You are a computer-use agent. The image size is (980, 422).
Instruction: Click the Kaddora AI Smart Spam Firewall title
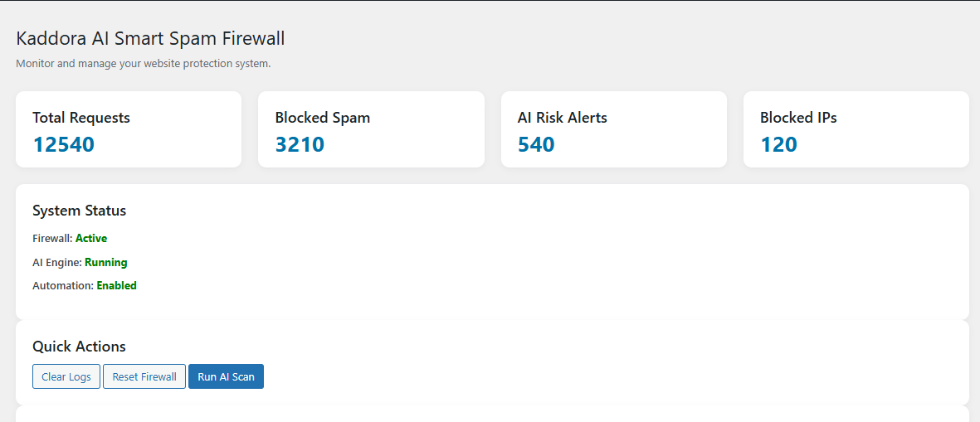click(151, 38)
